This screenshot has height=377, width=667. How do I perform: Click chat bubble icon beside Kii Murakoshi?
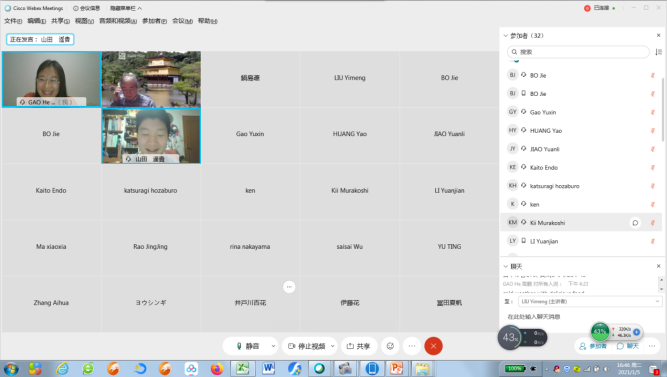(x=635, y=223)
